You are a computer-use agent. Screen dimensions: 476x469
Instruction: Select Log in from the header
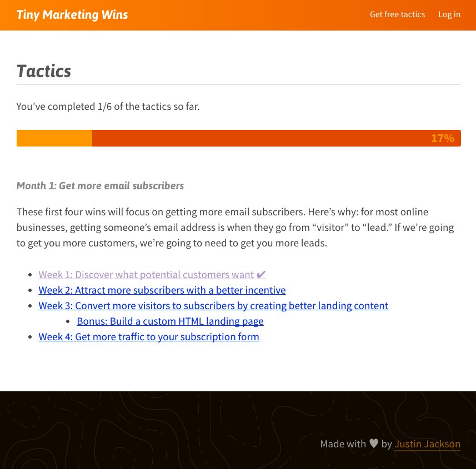pyautogui.click(x=449, y=14)
